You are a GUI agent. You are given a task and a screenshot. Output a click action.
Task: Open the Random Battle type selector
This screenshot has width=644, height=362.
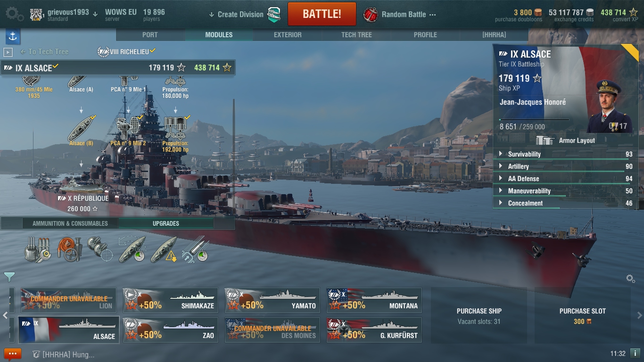click(x=400, y=15)
